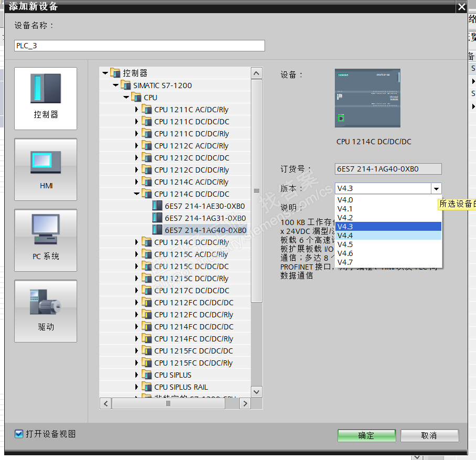Expand the CPU 1215C DC/DC/DC node
Screen dimensions: 476x460
coord(136,266)
